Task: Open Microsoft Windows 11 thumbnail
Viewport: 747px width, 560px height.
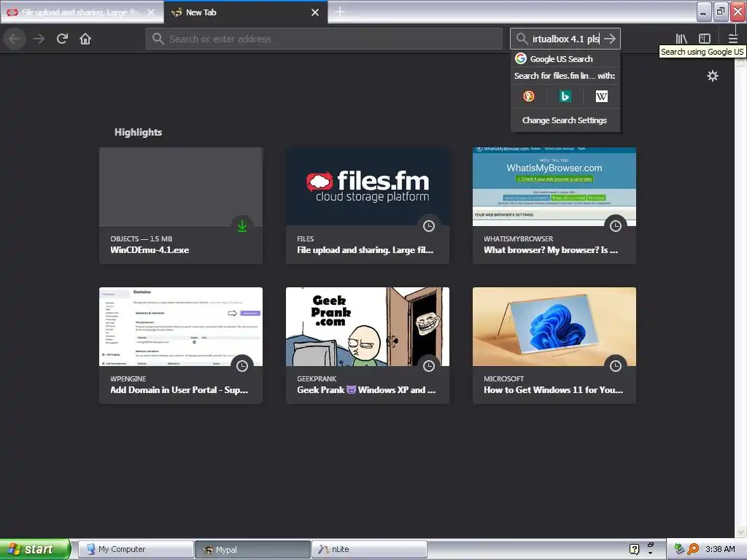Action: pyautogui.click(x=554, y=327)
